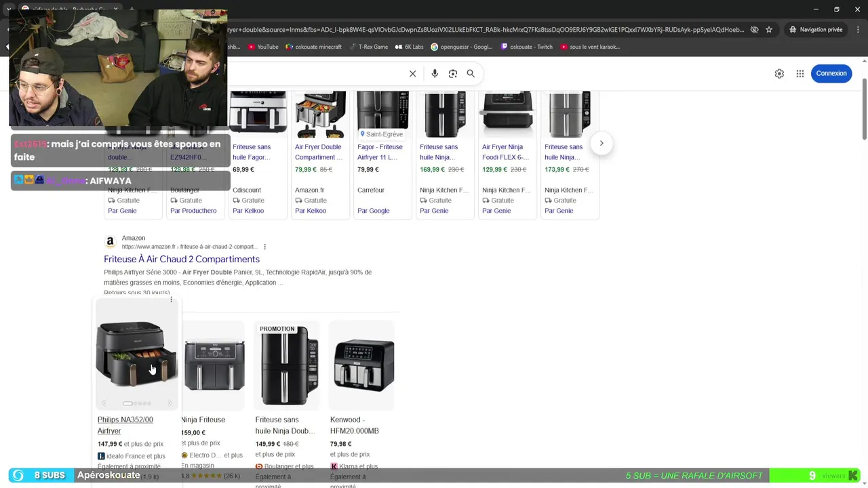Open the 6K Labs bookmark
The height and width of the screenshot is (488, 868).
pos(409,47)
